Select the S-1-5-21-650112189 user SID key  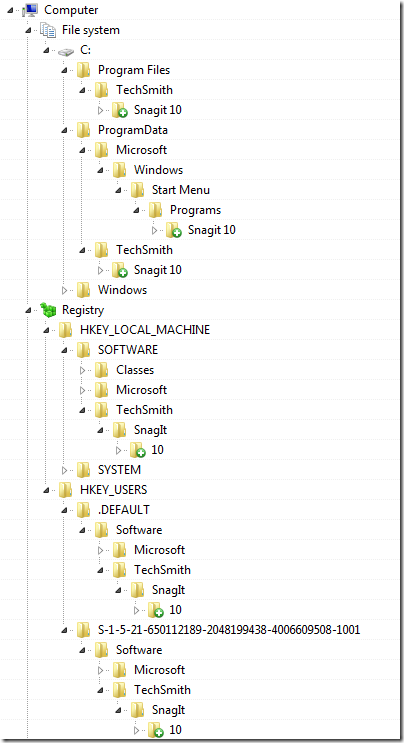229,630
